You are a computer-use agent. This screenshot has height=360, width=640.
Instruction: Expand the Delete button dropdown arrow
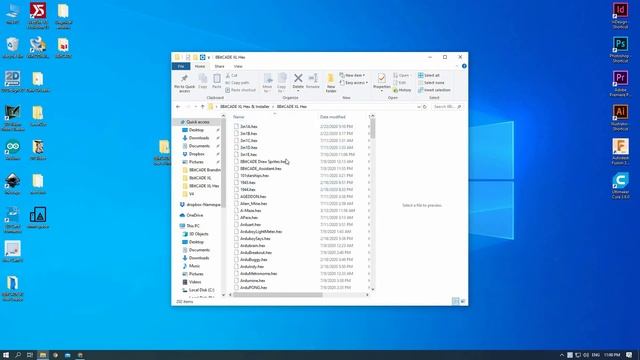point(298,90)
